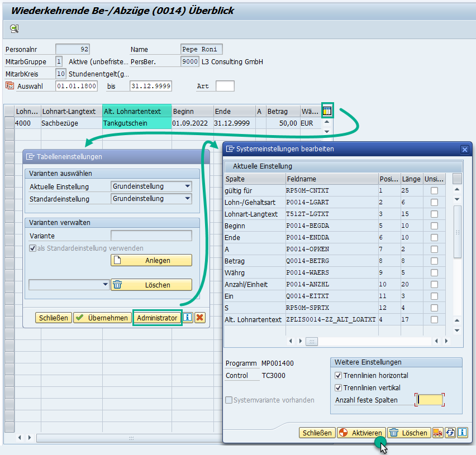Image resolution: width=476 pixels, height=455 pixels.
Task: Click the Betrag column header in overview table
Action: click(283, 111)
